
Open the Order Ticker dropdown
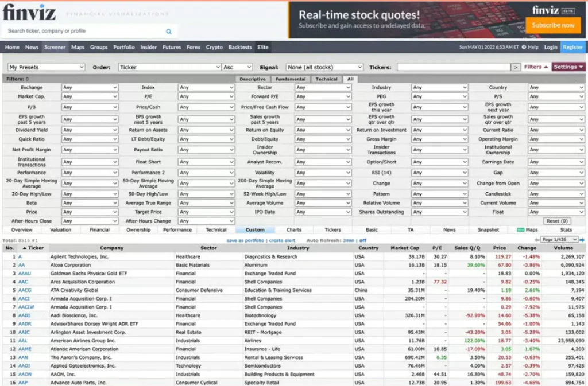pyautogui.click(x=169, y=67)
